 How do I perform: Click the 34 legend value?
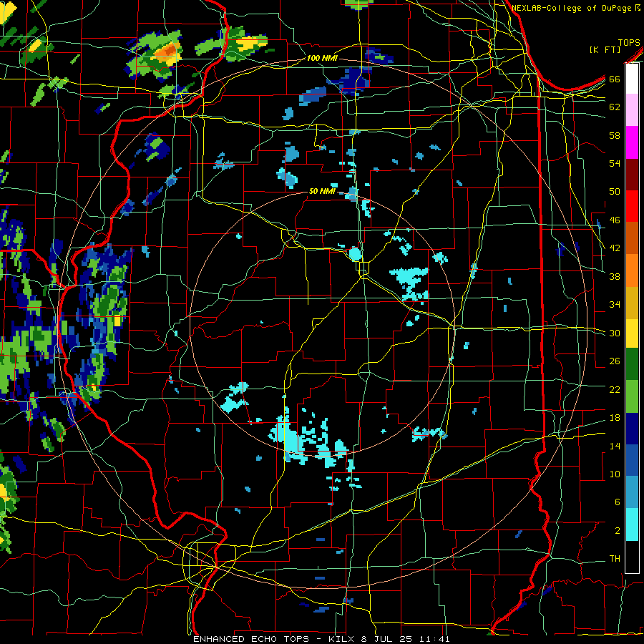click(x=615, y=305)
